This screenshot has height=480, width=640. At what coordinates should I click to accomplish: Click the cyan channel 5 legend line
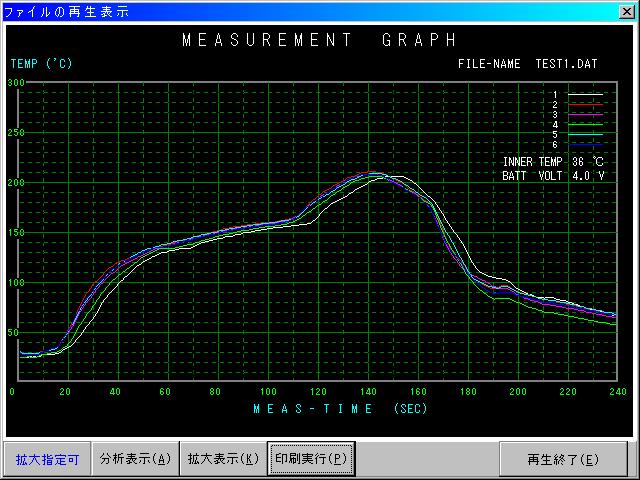click(585, 134)
